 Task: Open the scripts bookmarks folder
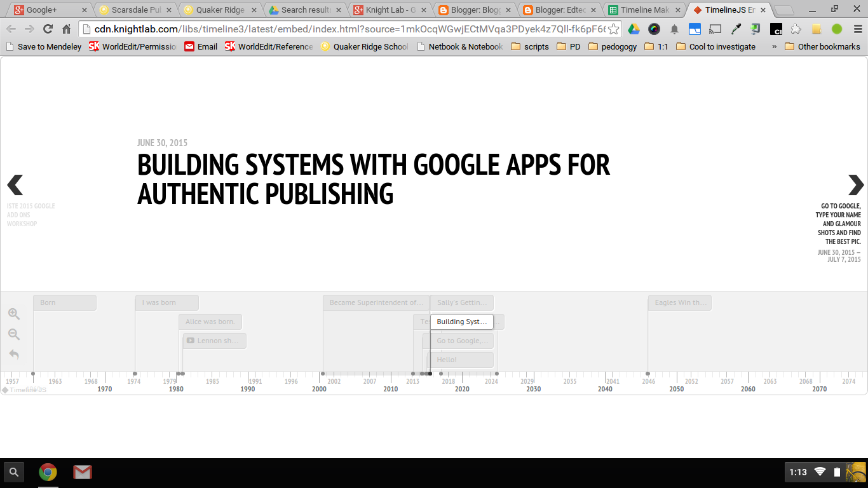pyautogui.click(x=530, y=46)
